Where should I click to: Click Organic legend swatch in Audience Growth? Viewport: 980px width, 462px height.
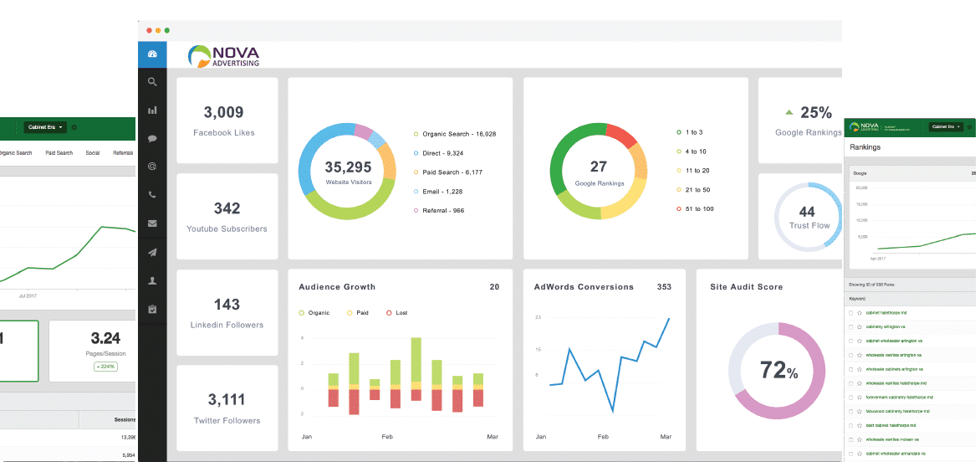click(x=301, y=312)
